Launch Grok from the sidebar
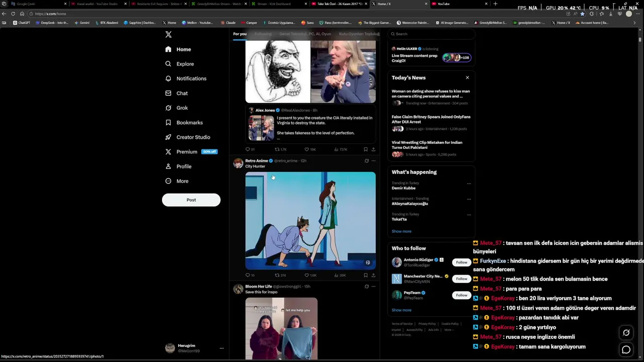 (x=177, y=108)
